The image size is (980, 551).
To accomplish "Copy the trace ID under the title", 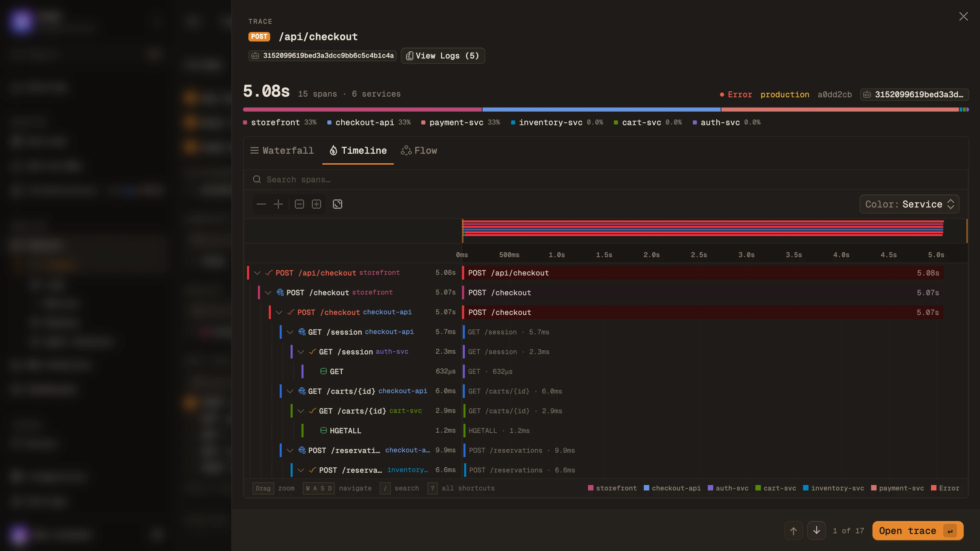I will (323, 55).
